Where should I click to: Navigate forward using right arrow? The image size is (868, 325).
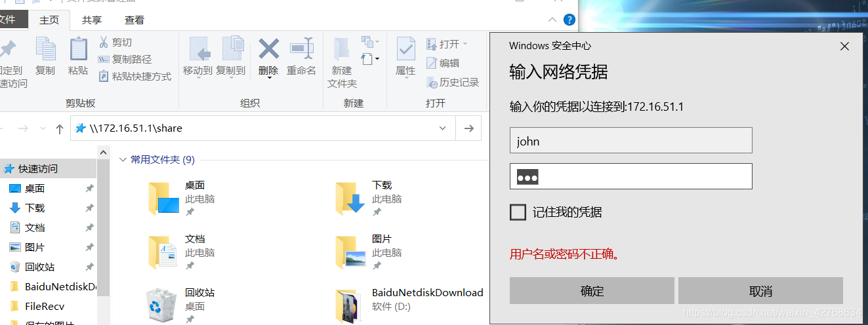click(23, 128)
